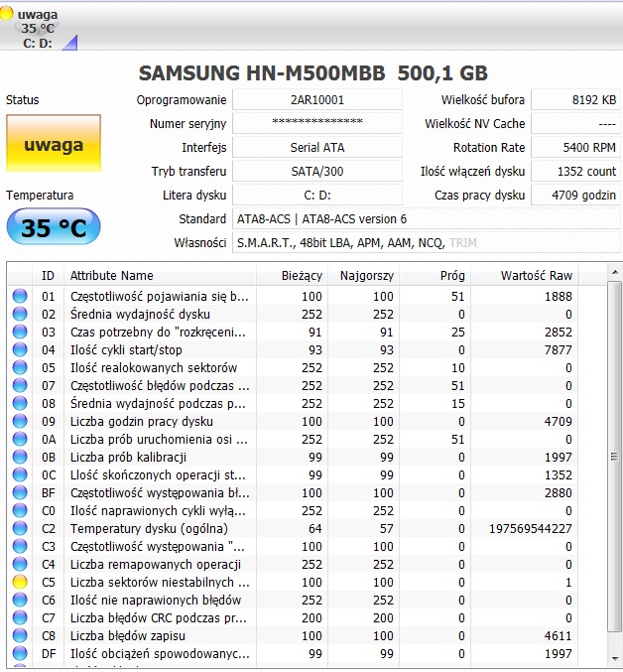Select the Ilość nie naprawionych błędów row name

156,600
